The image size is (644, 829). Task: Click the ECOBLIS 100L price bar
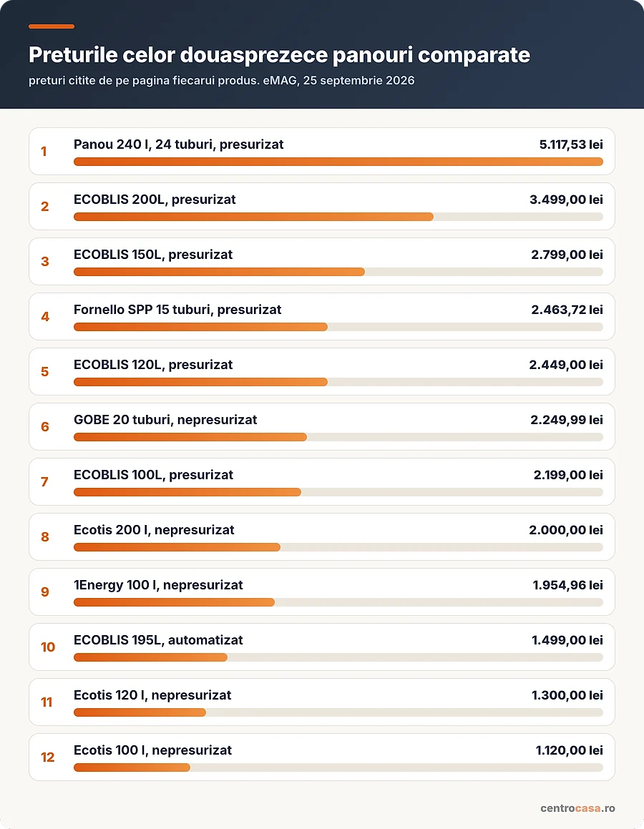(338, 492)
